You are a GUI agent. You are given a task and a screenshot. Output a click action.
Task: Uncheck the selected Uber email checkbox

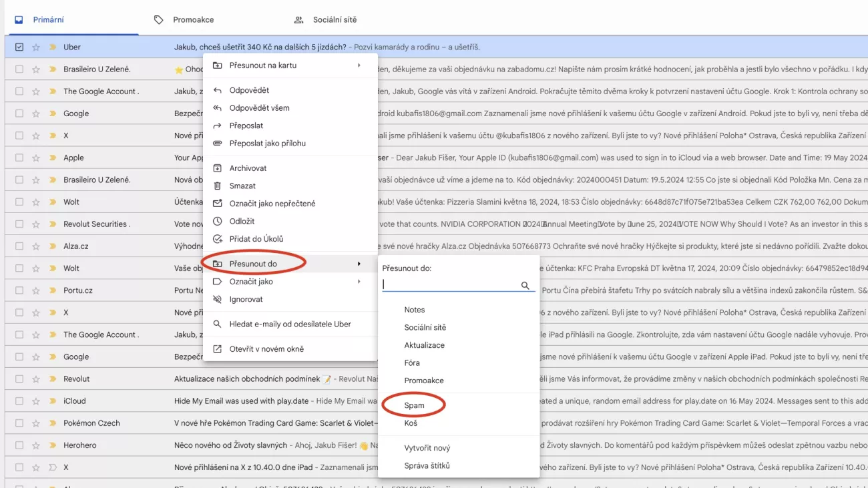click(x=19, y=47)
